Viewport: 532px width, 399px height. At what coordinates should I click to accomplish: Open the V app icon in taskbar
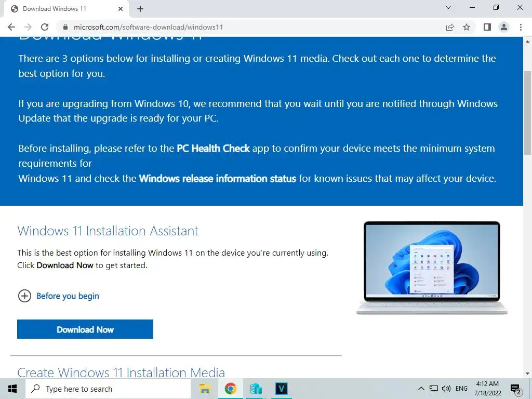point(281,389)
